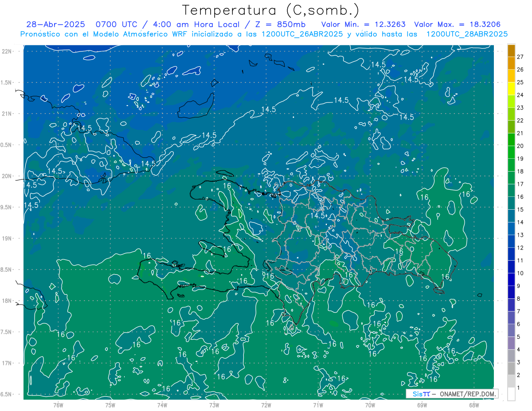Click the '22N' latitude label
The image size is (532, 411).
point(6,51)
